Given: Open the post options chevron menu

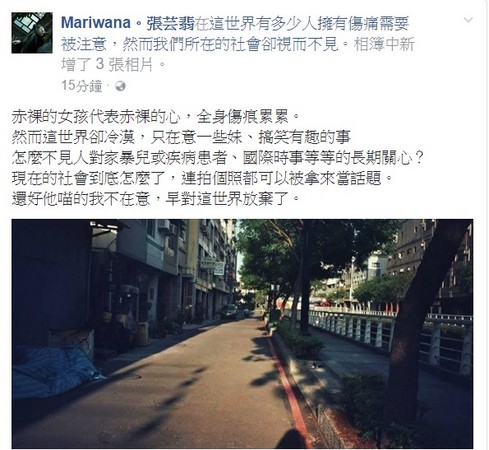Looking at the screenshot, I should [468, 20].
